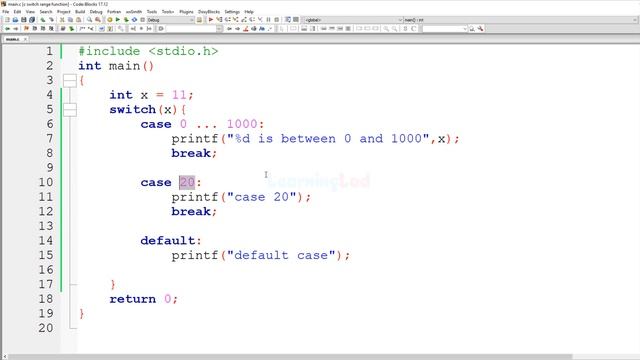This screenshot has height=360, width=640.
Task: Open the Replace tool icon
Action: (x=98, y=20)
